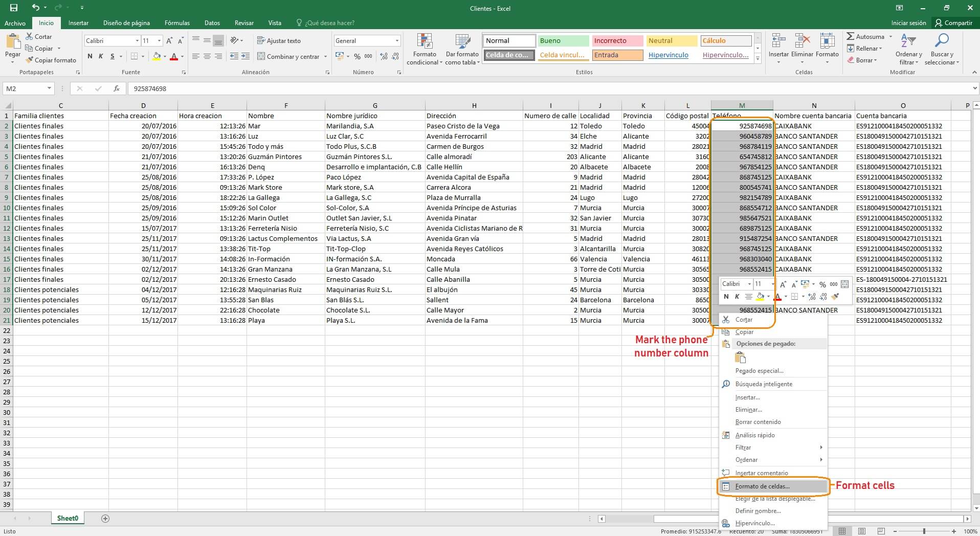Click the increase indent icon
This screenshot has height=536, width=980.
[x=246, y=56]
